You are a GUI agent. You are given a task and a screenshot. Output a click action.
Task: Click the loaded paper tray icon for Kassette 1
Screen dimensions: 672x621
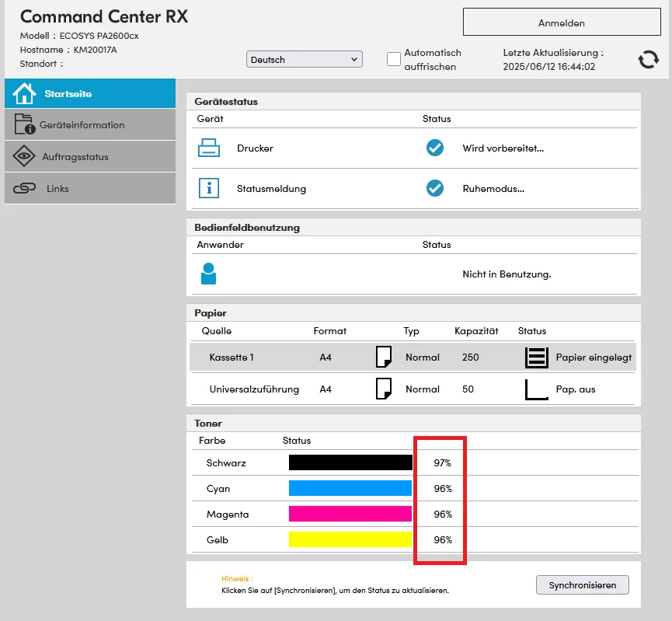click(x=537, y=358)
